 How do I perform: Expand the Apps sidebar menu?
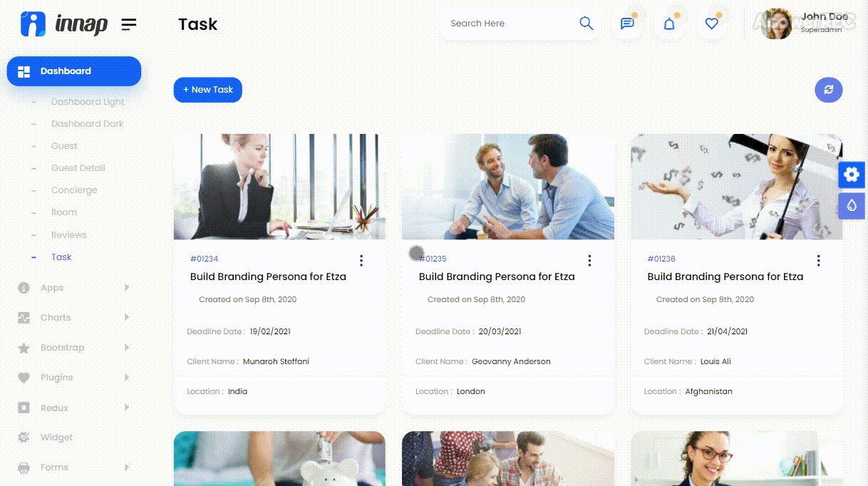click(x=52, y=288)
